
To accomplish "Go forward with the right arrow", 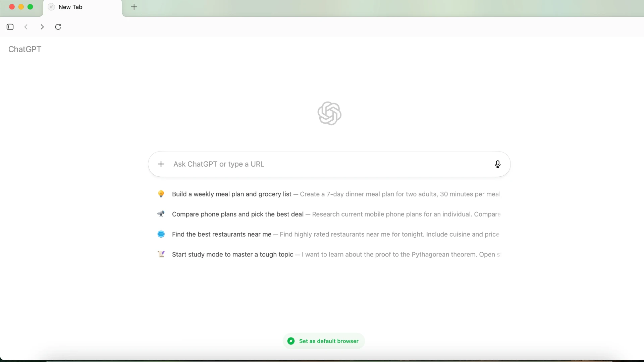I will [42, 27].
